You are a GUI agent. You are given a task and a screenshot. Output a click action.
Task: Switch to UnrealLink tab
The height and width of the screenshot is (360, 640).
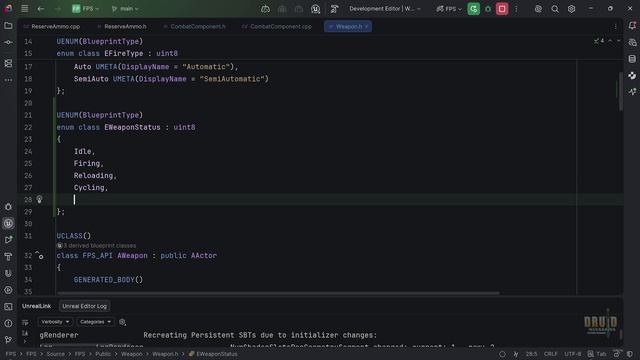(36, 306)
